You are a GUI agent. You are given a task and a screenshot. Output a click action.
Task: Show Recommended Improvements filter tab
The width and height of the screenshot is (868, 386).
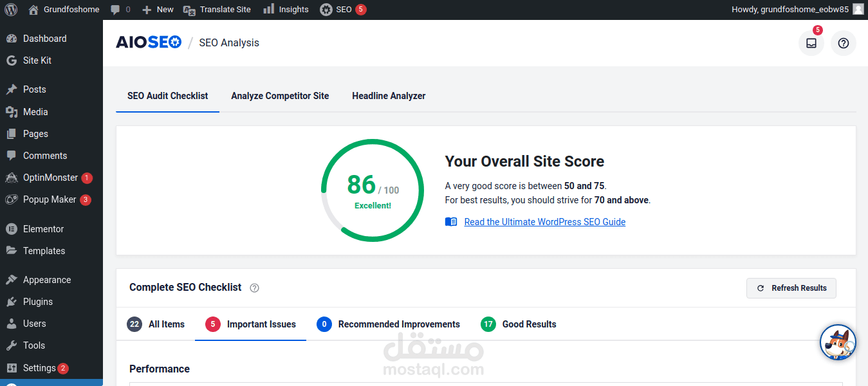pos(388,324)
